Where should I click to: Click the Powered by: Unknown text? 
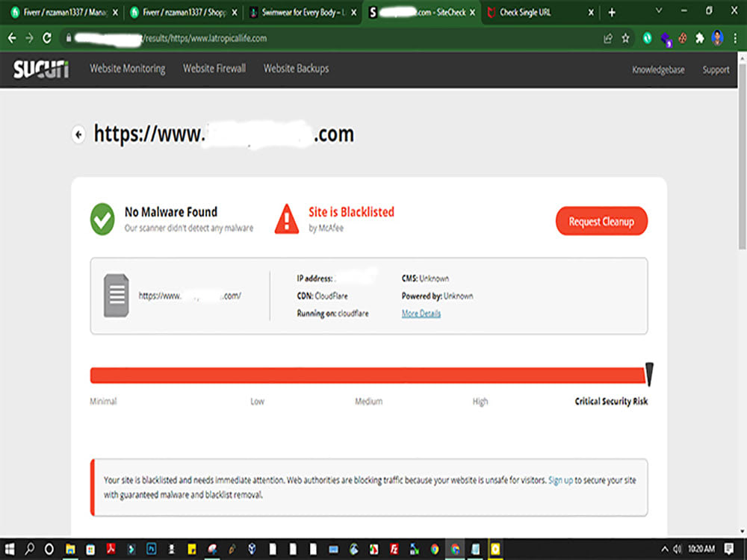click(x=437, y=296)
